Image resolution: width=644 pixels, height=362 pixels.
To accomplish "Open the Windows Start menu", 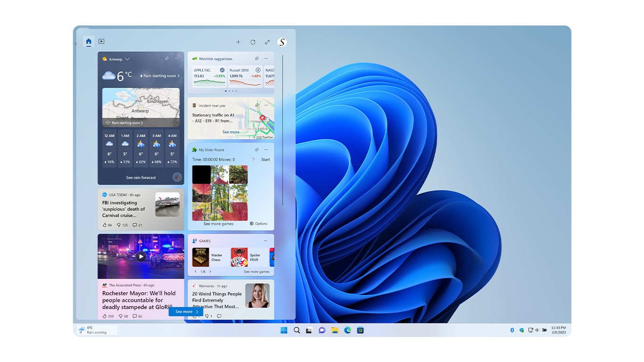I will tap(284, 330).
